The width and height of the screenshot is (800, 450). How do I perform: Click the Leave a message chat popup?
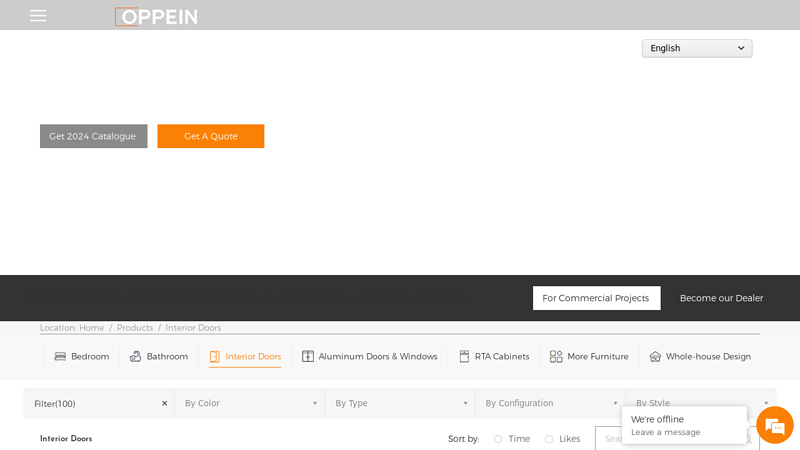(684, 425)
